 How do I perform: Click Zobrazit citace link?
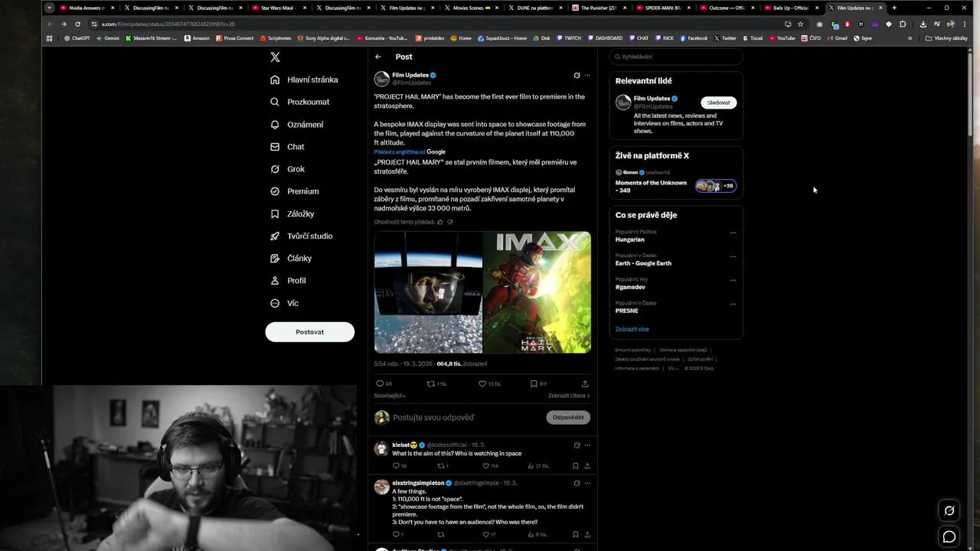[569, 396]
